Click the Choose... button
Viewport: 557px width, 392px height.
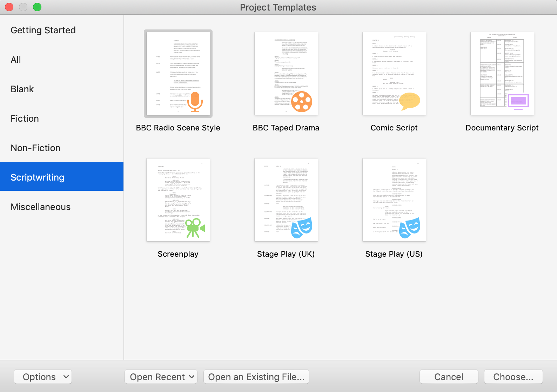point(514,377)
